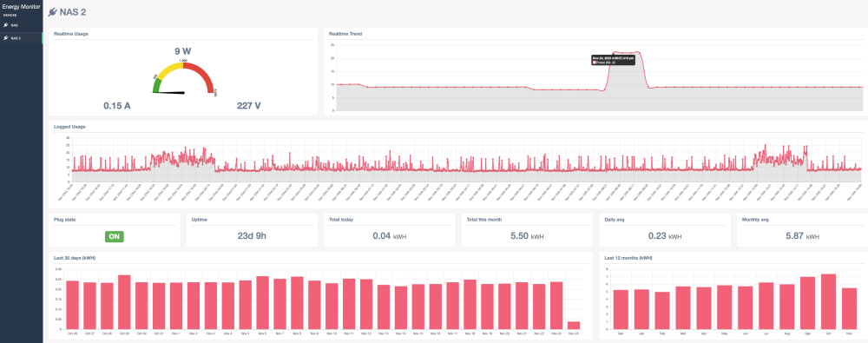The height and width of the screenshot is (343, 868).
Task: Click the Jan bar in Last 12 months chart
Action: point(641,308)
